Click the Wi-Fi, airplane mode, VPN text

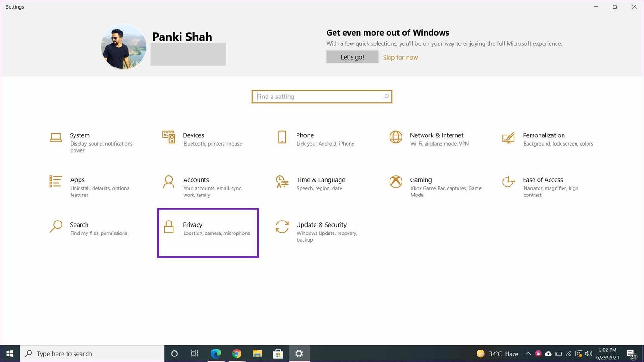click(439, 144)
